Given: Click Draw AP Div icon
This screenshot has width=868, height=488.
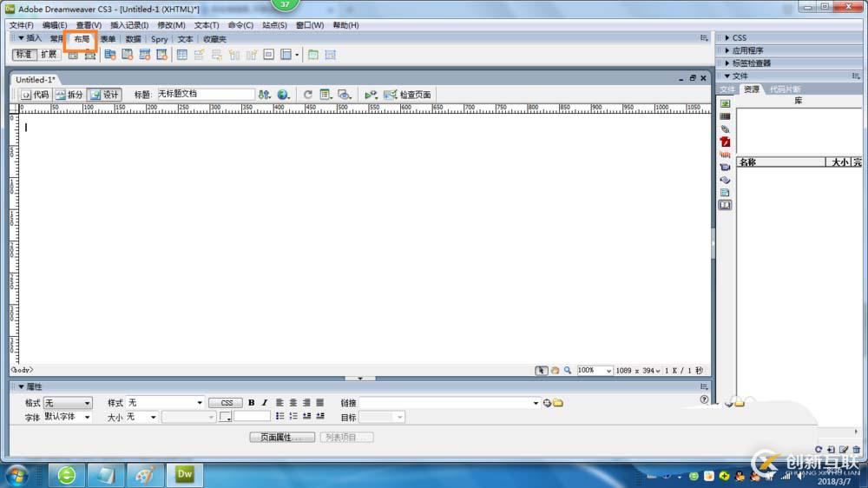Looking at the screenshot, I should pyautogui.click(x=89, y=55).
